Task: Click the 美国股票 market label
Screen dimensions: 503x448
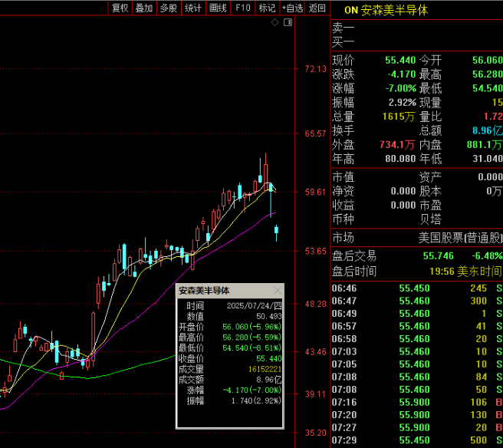Action: pos(460,238)
